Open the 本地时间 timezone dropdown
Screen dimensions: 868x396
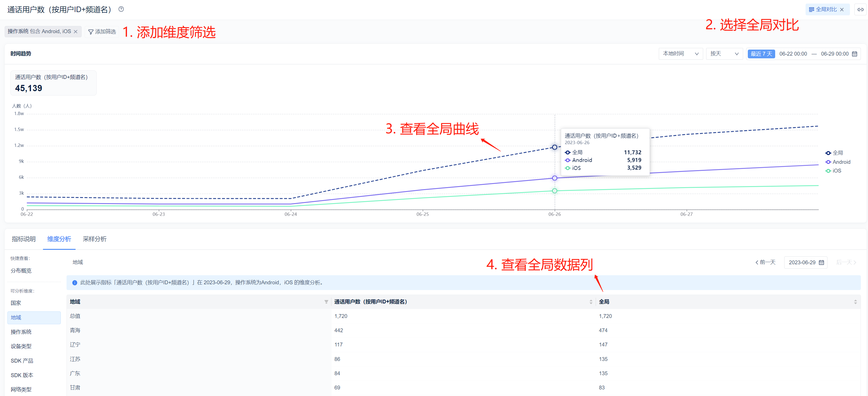[680, 54]
